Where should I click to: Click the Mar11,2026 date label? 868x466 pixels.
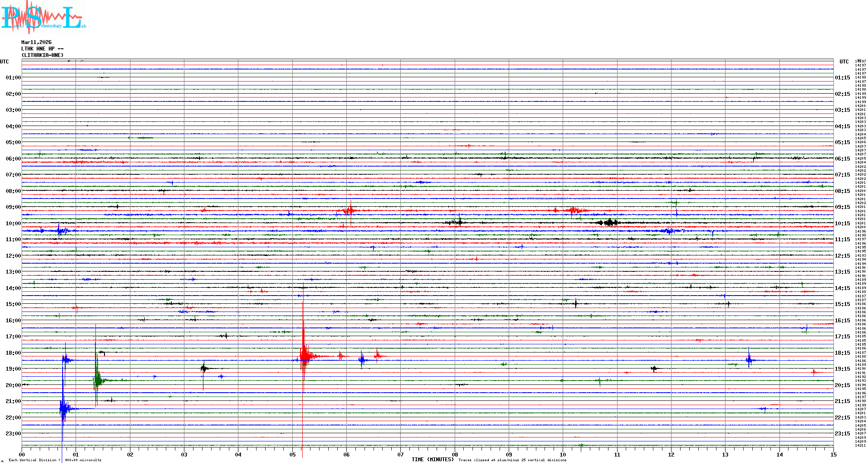[x=36, y=42]
